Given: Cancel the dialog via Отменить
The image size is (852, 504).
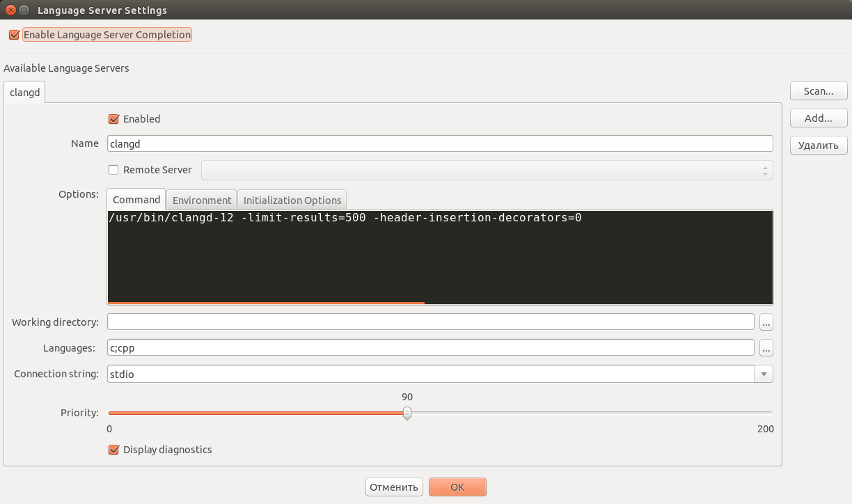Looking at the screenshot, I should tap(394, 487).
